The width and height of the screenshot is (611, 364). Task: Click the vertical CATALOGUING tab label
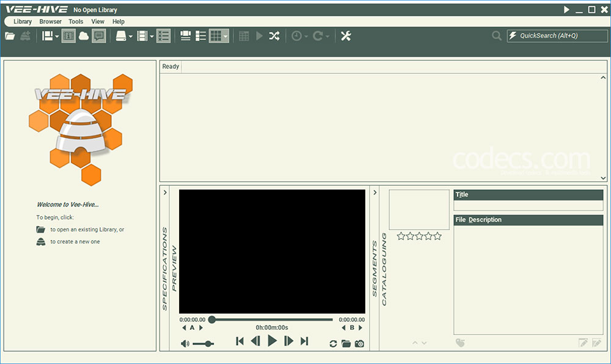384,269
